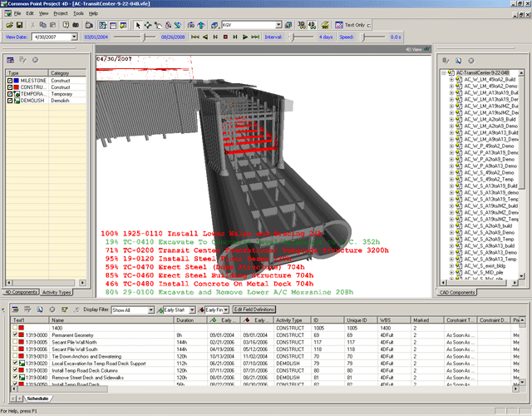Save the project with the floppy disk icon
The height and width of the screenshot is (416, 532).
coord(19,25)
